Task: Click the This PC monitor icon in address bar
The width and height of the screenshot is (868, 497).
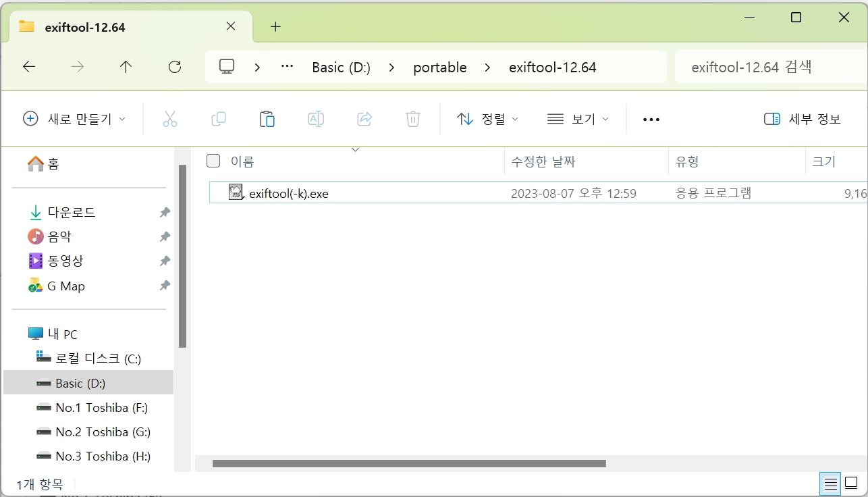Action: (x=227, y=67)
